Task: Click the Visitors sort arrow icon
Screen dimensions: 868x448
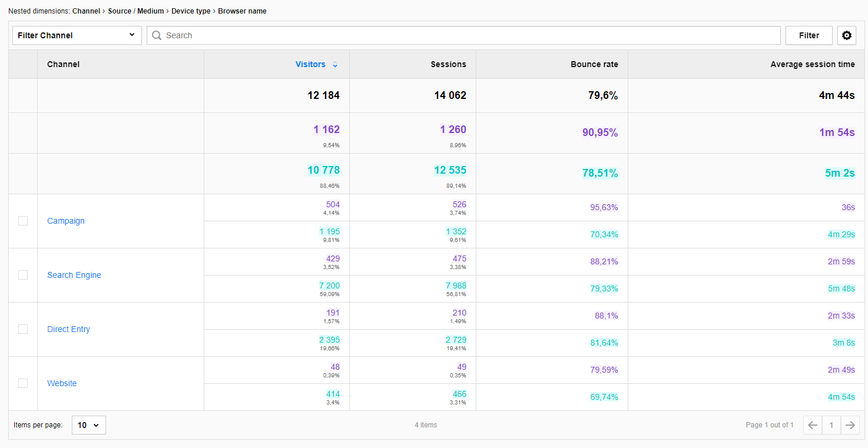Action: click(335, 65)
